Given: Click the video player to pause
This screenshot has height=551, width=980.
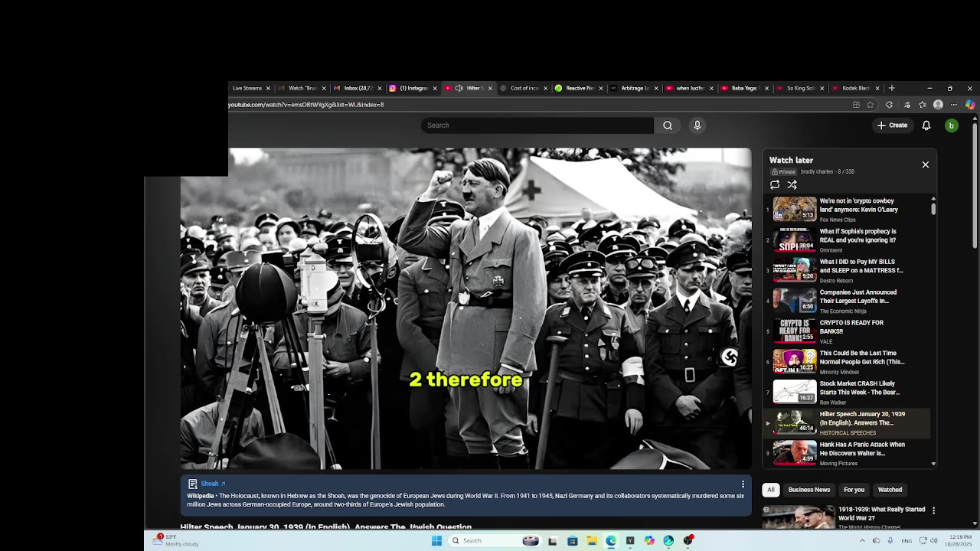Looking at the screenshot, I should [x=465, y=308].
